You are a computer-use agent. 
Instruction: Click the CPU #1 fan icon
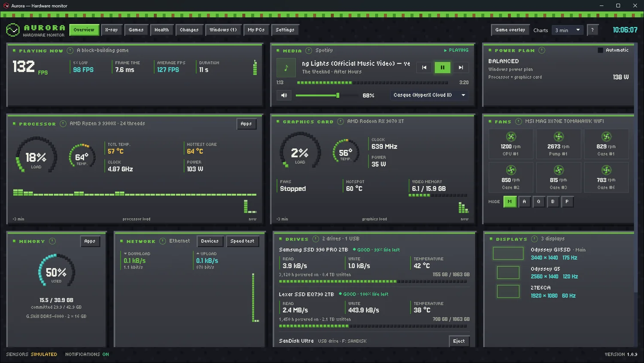511,137
